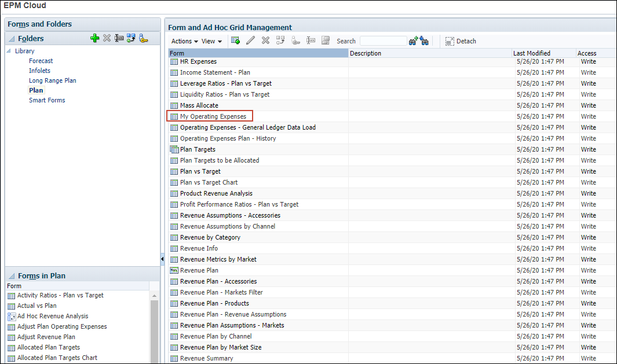The image size is (617, 364).
Task: Select Income Statement - Plan form
Action: (x=215, y=72)
